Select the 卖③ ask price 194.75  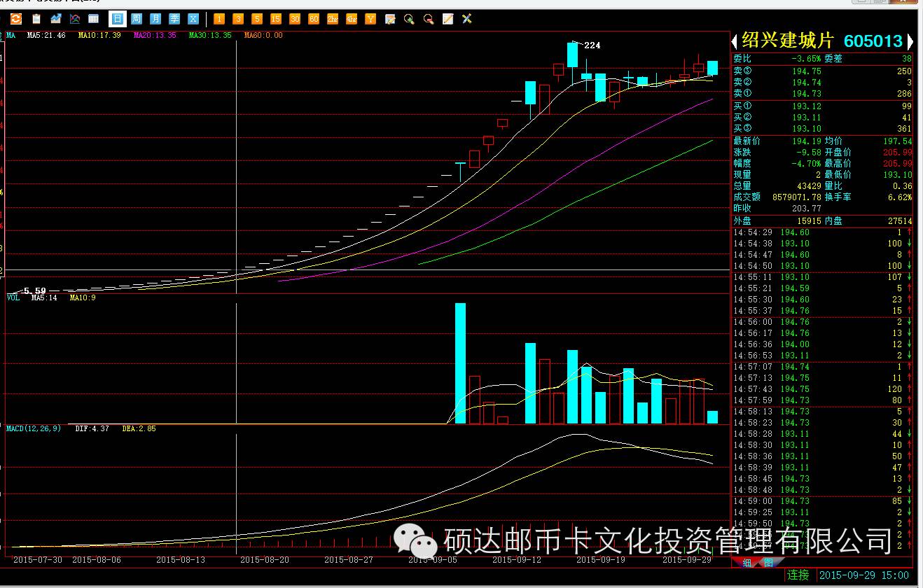[x=807, y=71]
